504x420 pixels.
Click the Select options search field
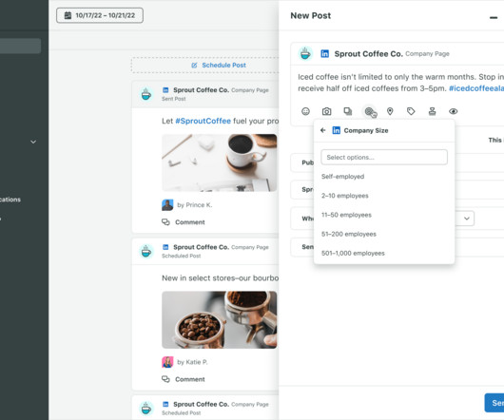click(x=384, y=157)
